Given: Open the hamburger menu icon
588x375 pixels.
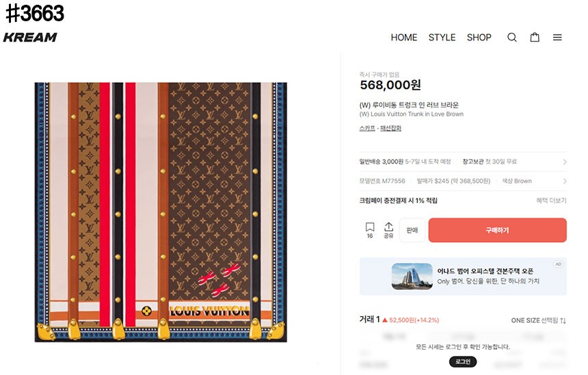Looking at the screenshot, I should (x=557, y=38).
